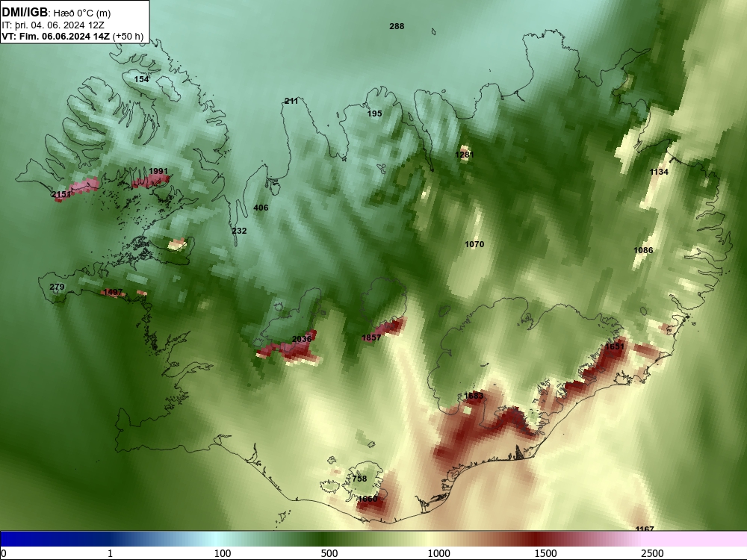The width and height of the screenshot is (747, 560).
Task: Select the 1281 elevation value
Action: point(465,155)
